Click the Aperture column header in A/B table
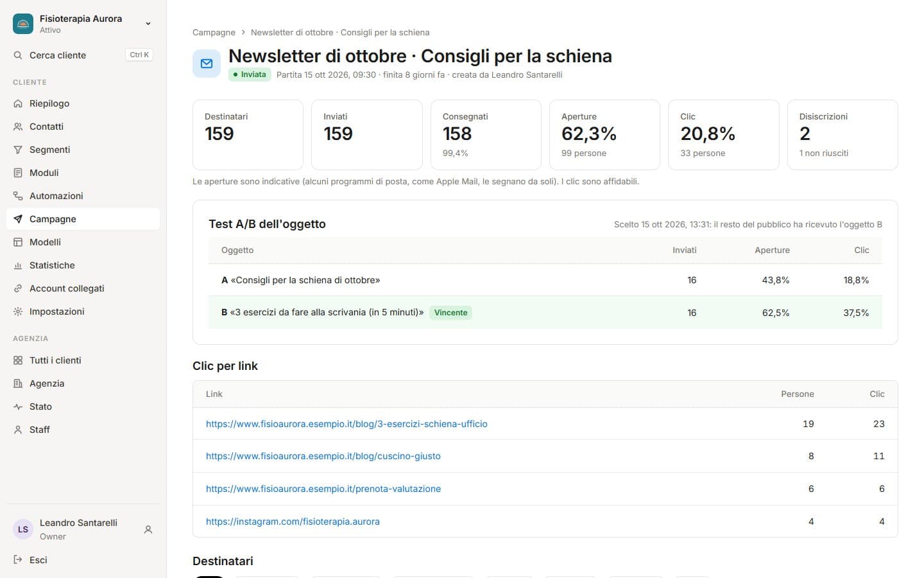 tap(772, 250)
